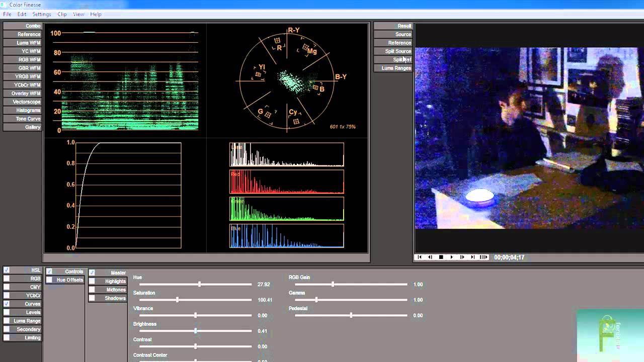
Task: Toggle the Master checkbox
Action: 92,273
